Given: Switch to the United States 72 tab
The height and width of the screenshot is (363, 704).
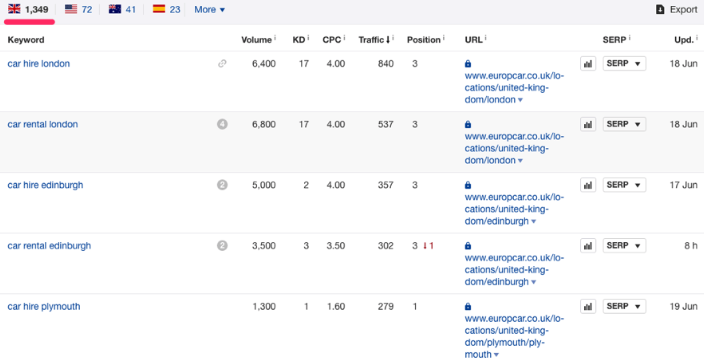Looking at the screenshot, I should 79,9.
